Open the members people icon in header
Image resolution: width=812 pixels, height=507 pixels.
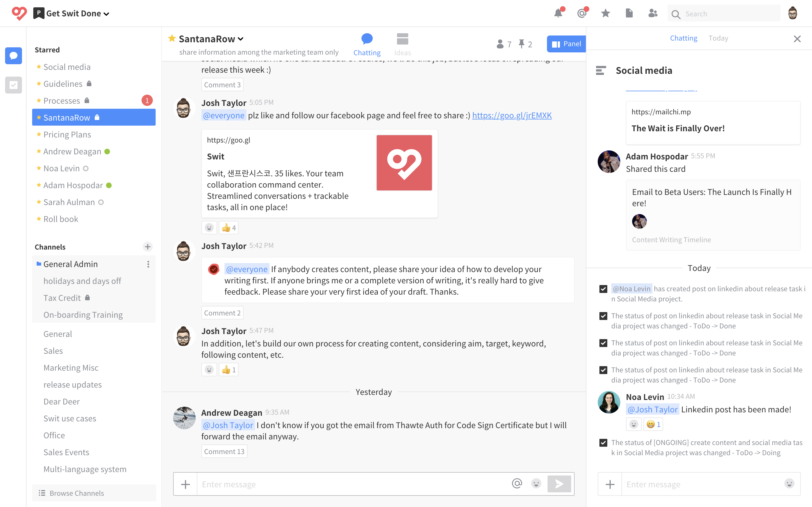[x=653, y=14]
